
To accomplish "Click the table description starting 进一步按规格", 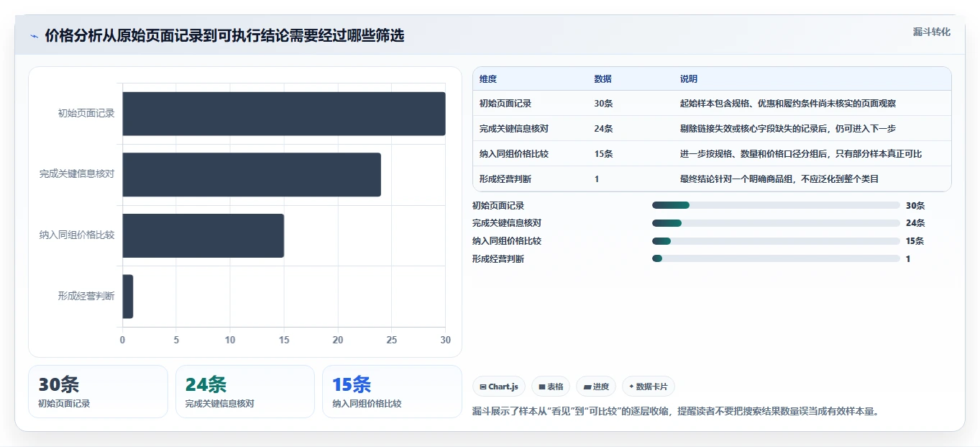I will pos(801,154).
